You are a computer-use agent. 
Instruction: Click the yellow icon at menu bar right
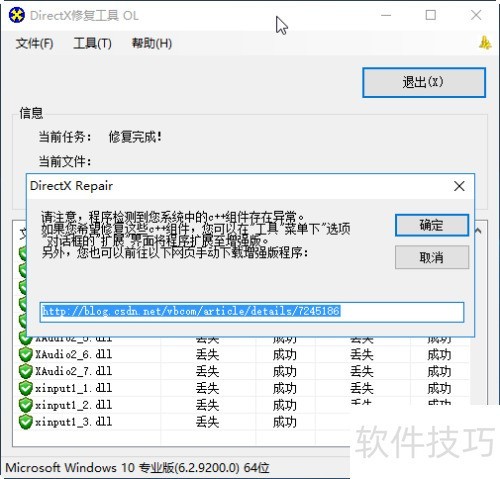click(x=485, y=43)
